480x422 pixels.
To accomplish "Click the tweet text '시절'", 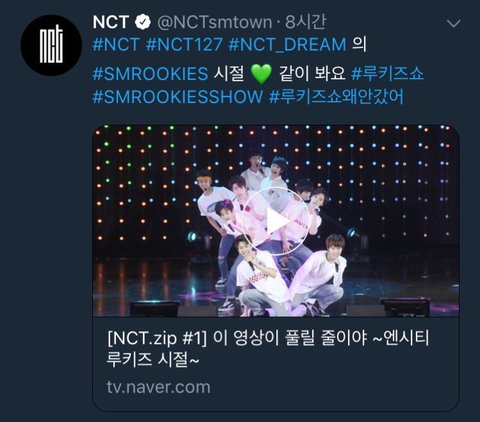I will [x=229, y=73].
